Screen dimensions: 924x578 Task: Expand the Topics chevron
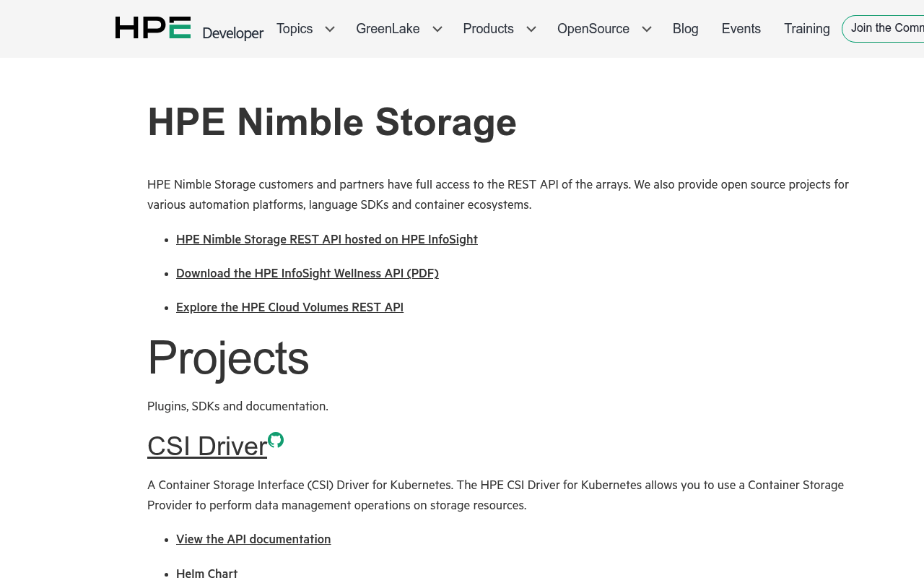click(x=330, y=29)
